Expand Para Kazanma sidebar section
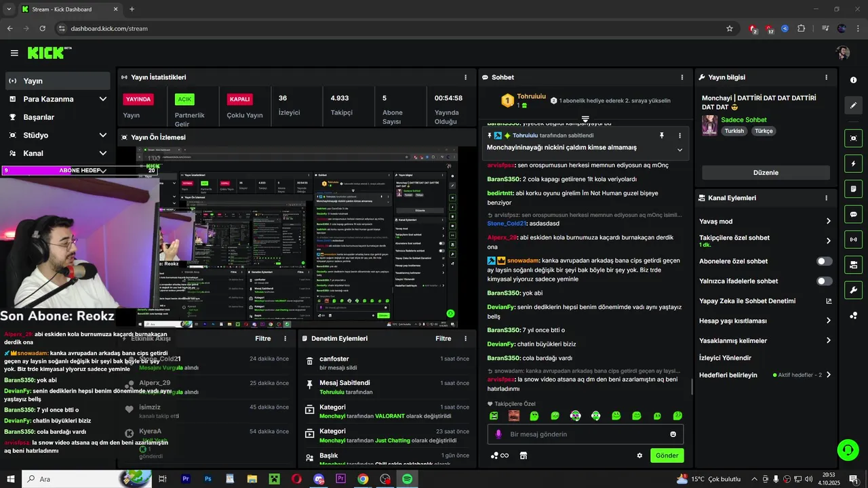Viewport: 868px width, 488px height. click(102, 99)
